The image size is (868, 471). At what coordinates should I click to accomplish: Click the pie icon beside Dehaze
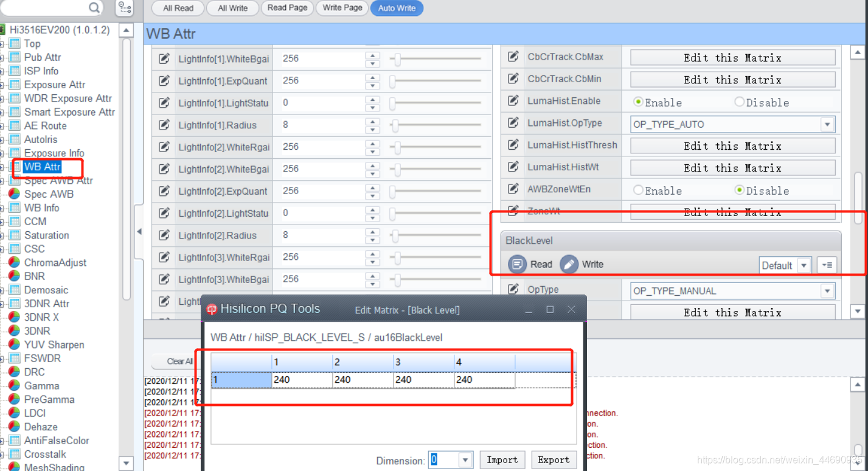coord(14,427)
